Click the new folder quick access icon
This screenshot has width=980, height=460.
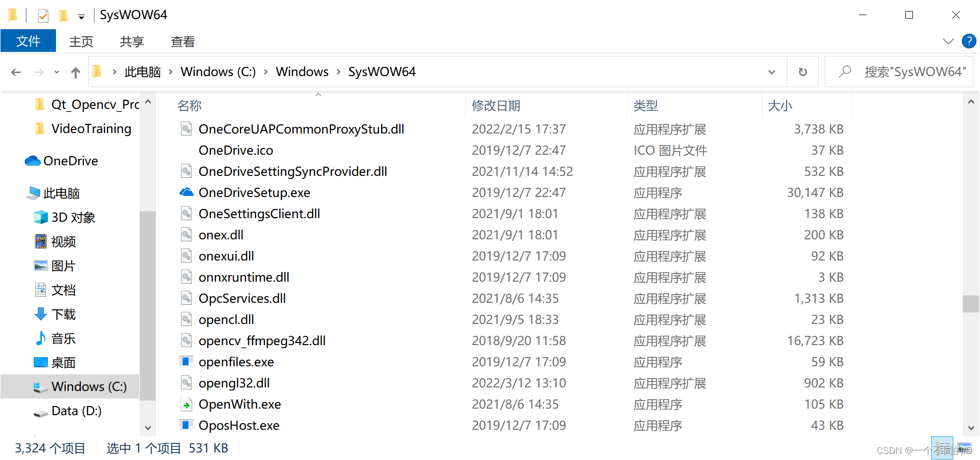tap(63, 16)
